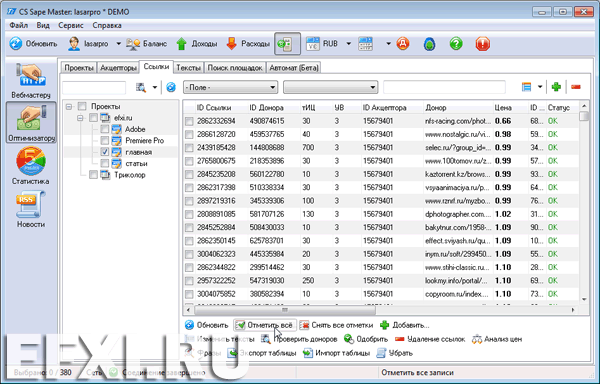Check the Adobe tree checkbox

click(104, 129)
